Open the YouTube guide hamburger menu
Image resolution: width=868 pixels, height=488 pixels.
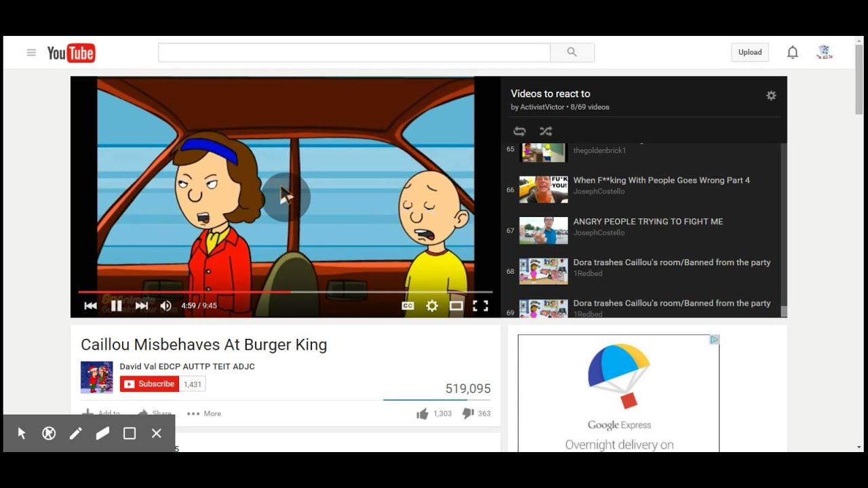[x=31, y=52]
